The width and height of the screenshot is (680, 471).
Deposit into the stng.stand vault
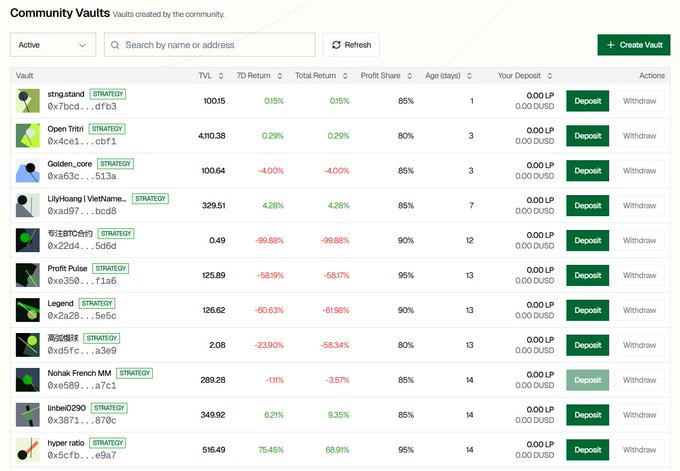pos(588,101)
